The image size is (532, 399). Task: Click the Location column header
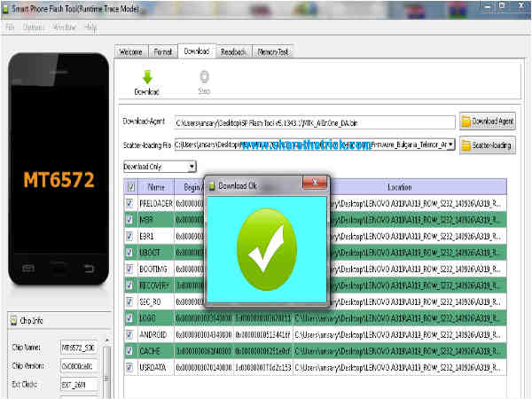click(400, 187)
